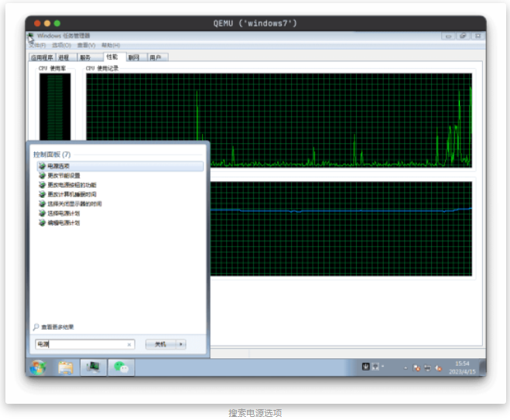Open the 选项(O) menu

[61, 46]
